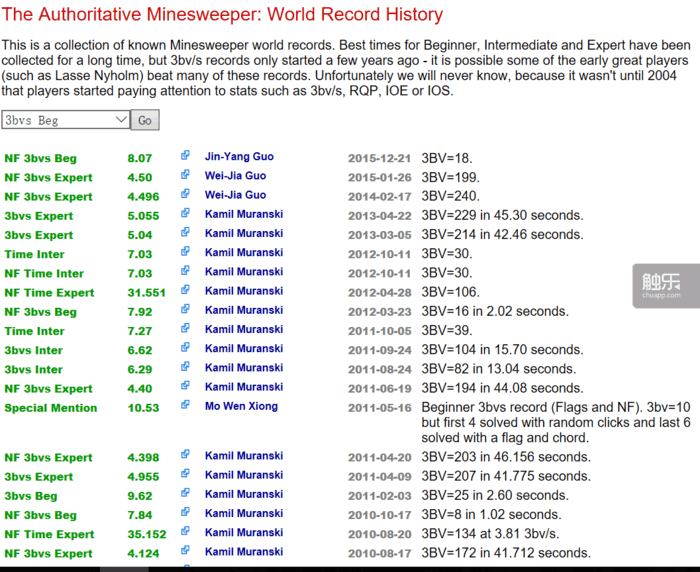Viewport: 700px width, 572px height.
Task: Click the external link icon beside score 8.07
Action: click(x=185, y=156)
